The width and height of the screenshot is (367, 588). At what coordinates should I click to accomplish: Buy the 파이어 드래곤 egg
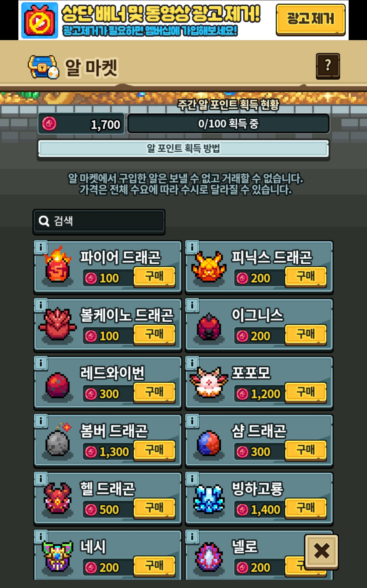154,277
